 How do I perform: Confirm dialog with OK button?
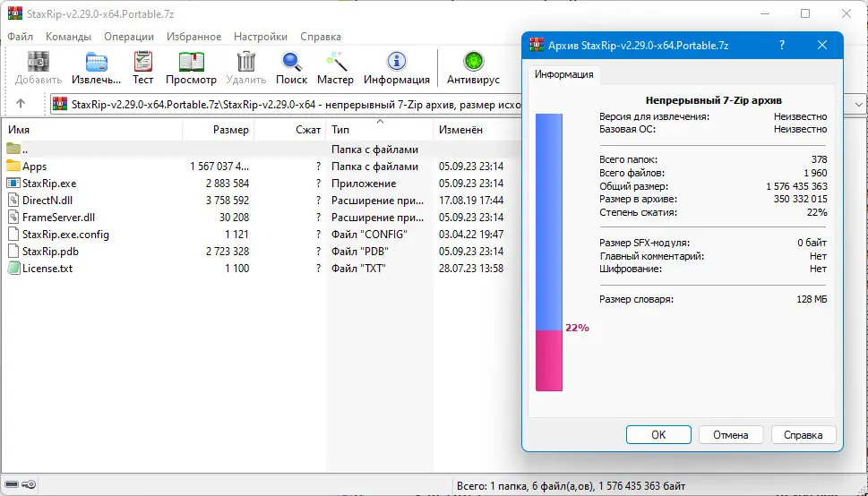(658, 434)
